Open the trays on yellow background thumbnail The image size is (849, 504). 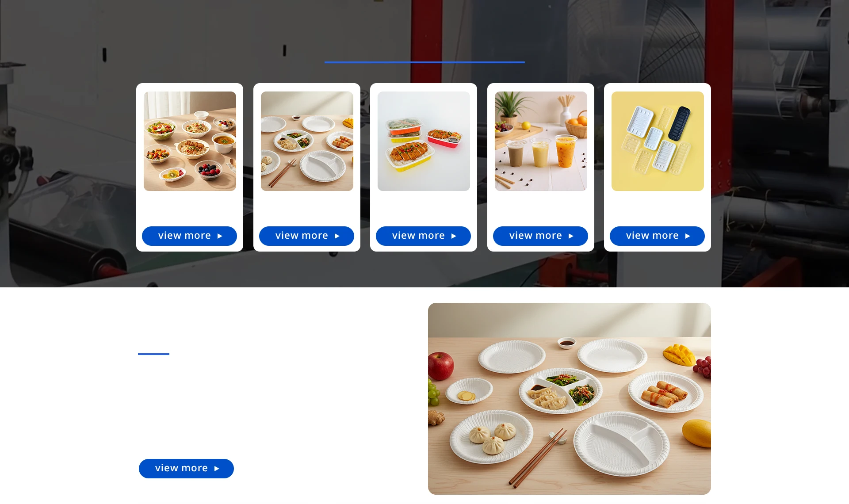tap(658, 141)
